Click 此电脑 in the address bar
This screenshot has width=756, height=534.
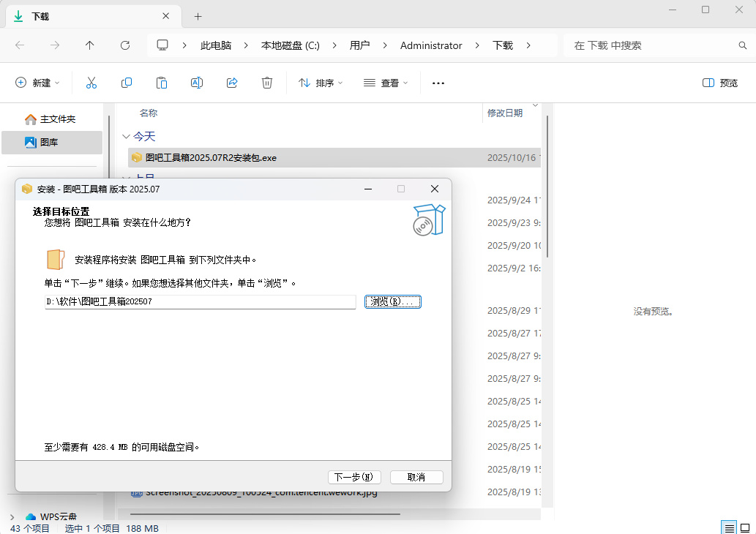(x=216, y=45)
